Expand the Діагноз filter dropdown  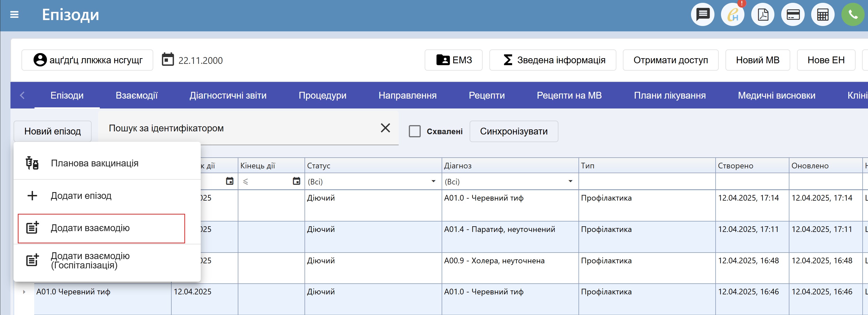click(570, 181)
